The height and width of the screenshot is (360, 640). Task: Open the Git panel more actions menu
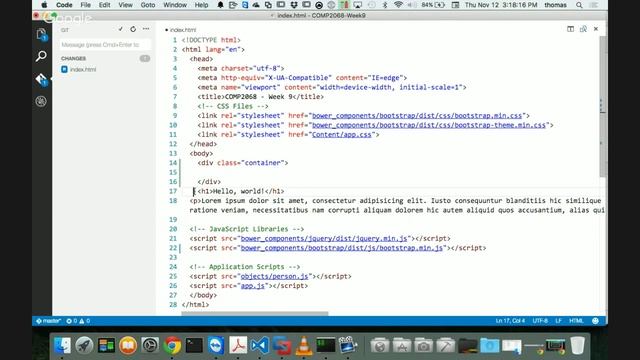[x=146, y=29]
